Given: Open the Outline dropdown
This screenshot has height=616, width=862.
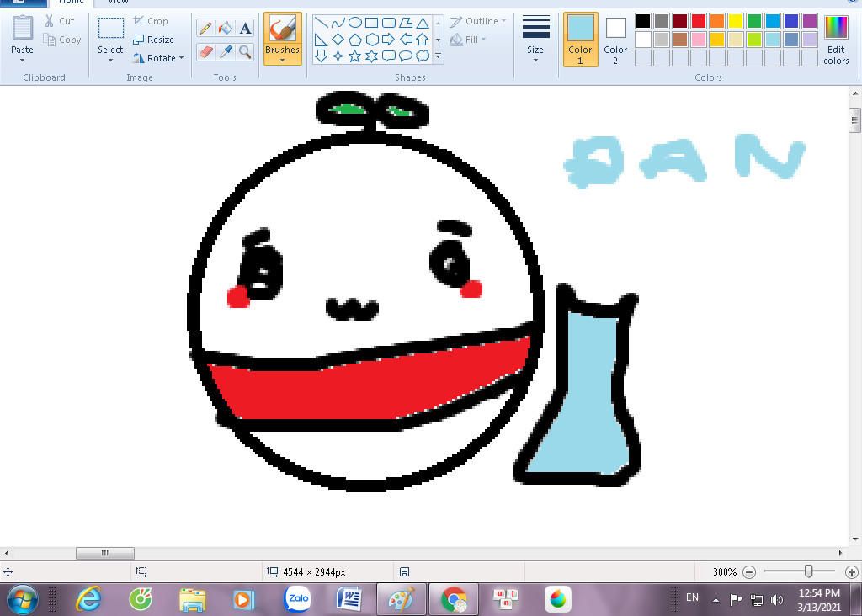Looking at the screenshot, I should (478, 21).
